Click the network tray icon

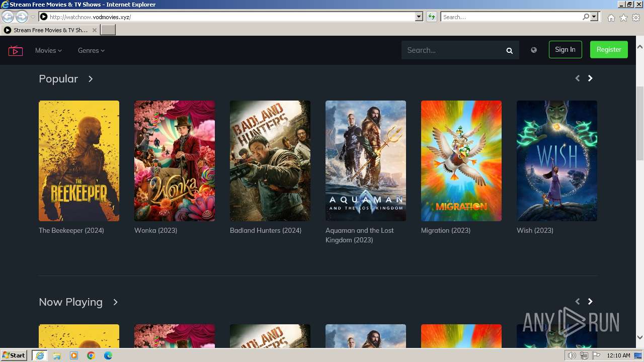coord(584,355)
